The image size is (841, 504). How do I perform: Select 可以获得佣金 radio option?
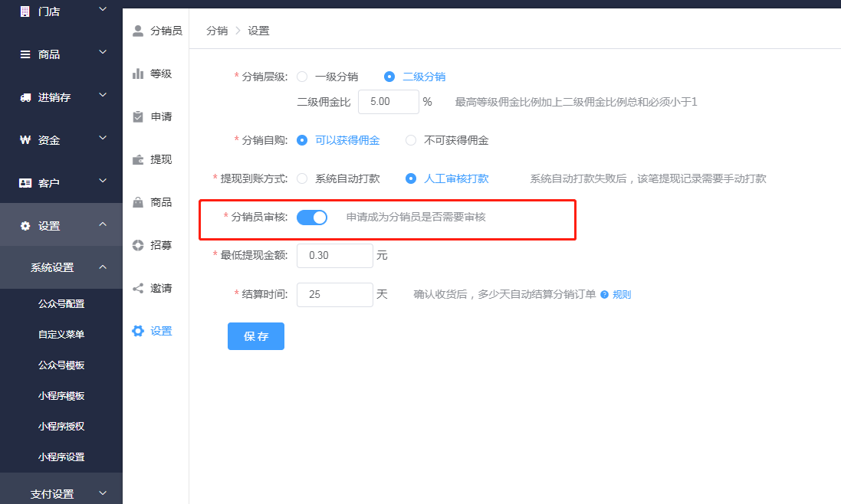303,140
